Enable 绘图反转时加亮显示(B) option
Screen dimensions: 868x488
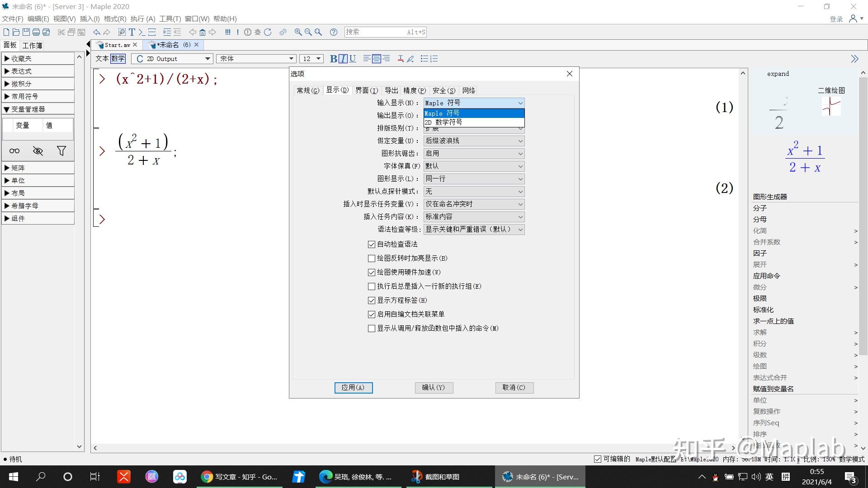372,258
